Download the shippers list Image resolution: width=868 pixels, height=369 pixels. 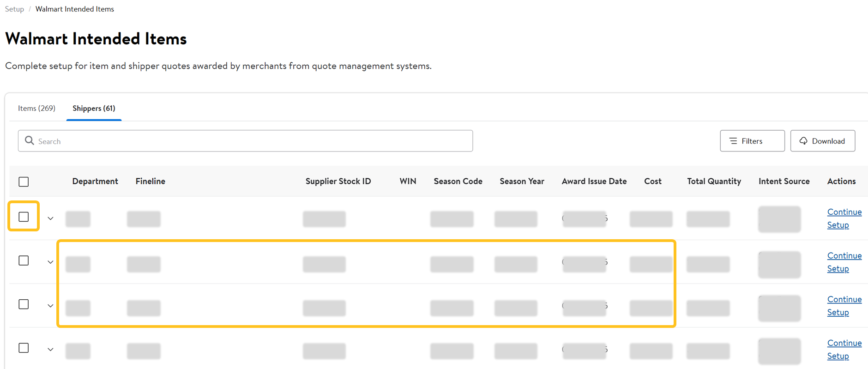pyautogui.click(x=822, y=141)
